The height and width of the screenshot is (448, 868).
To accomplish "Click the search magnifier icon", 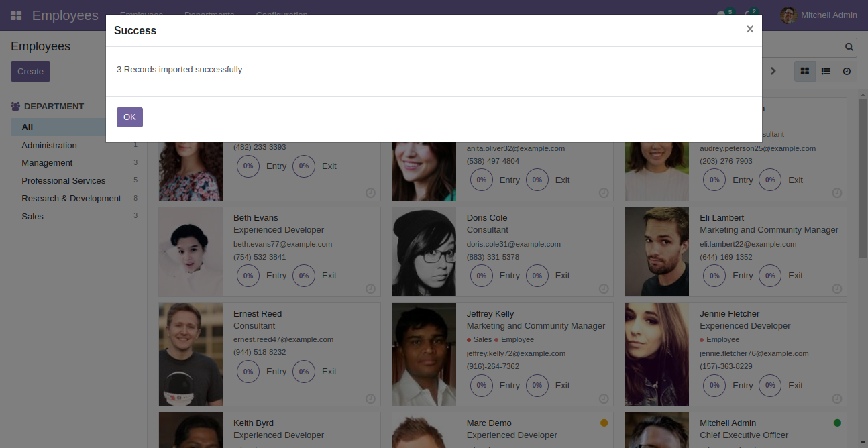I will point(849,47).
